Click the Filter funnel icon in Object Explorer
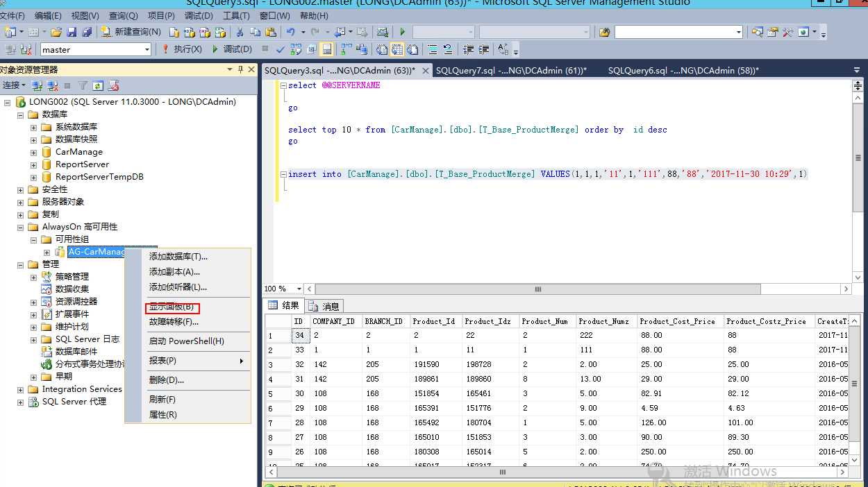 [83, 85]
